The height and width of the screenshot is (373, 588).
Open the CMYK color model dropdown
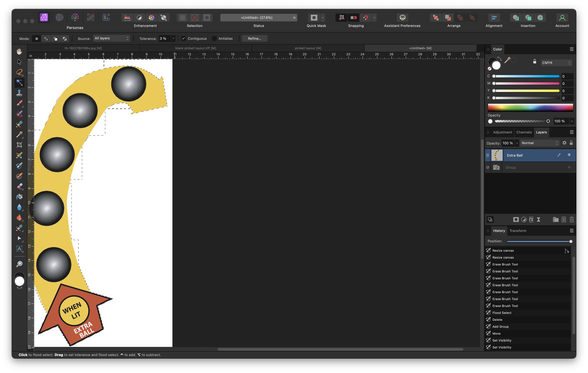(556, 63)
